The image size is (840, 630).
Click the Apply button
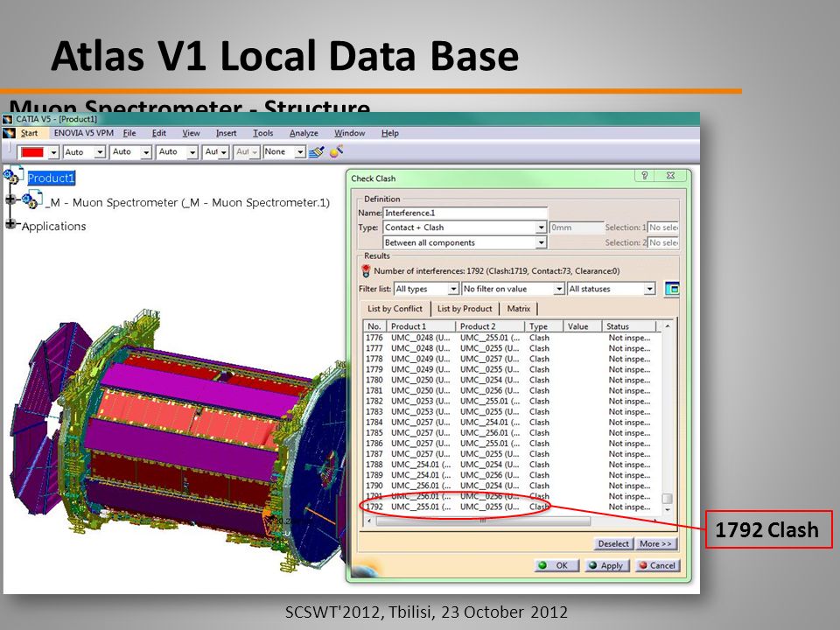coord(607,566)
